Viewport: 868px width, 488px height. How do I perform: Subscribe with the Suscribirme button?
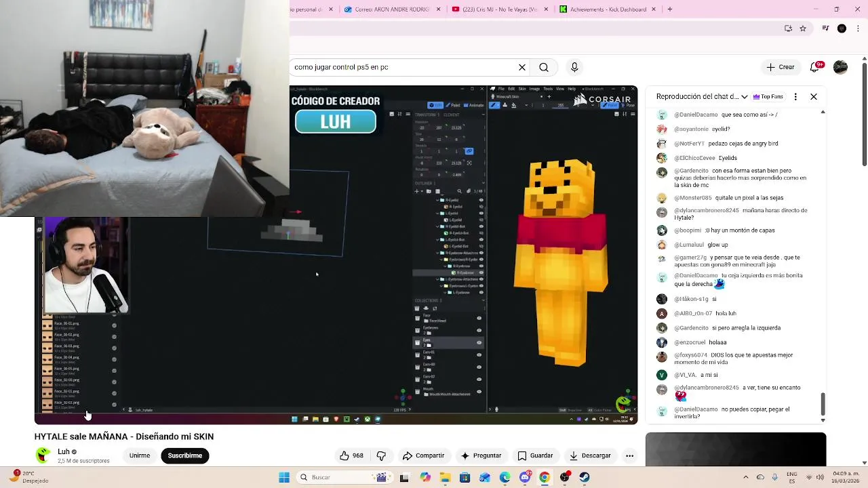point(185,455)
